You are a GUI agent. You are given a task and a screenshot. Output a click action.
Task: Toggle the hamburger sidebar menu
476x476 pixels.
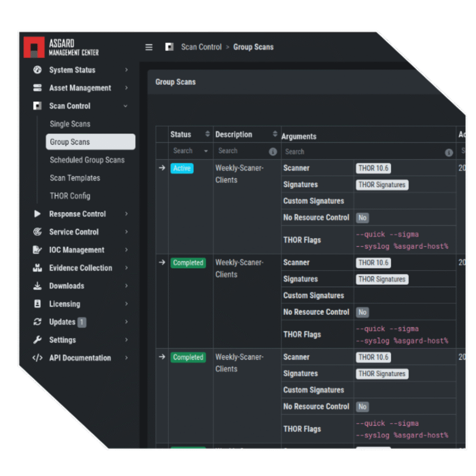149,47
